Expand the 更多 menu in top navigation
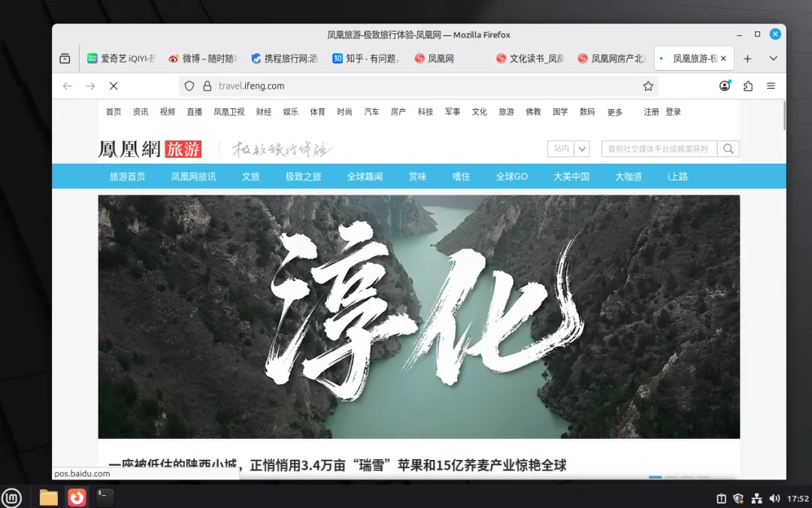 (615, 112)
